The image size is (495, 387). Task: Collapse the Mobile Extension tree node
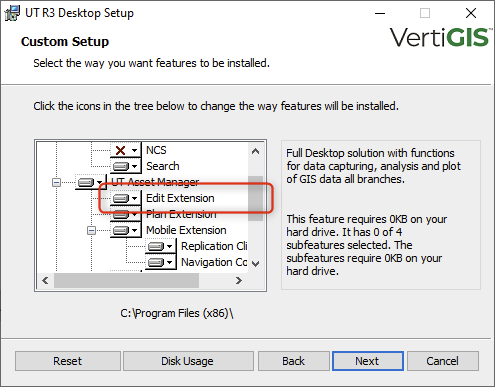91,230
